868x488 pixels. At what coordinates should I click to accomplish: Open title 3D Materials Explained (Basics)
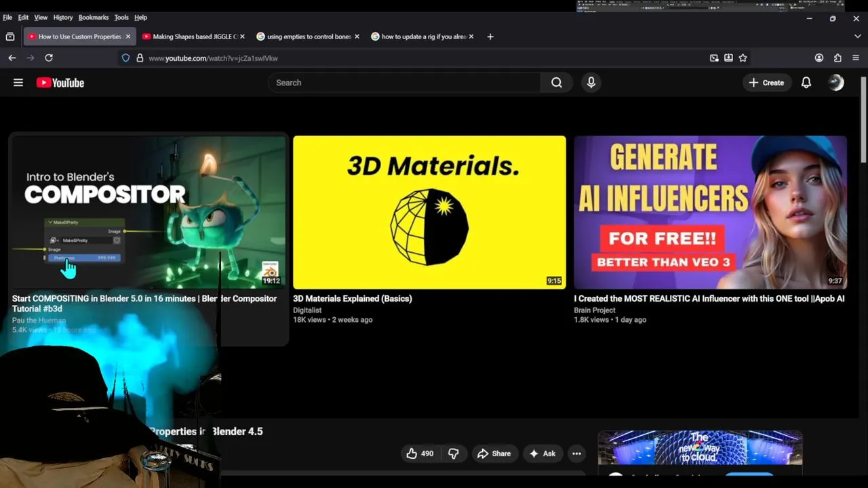[x=353, y=298]
